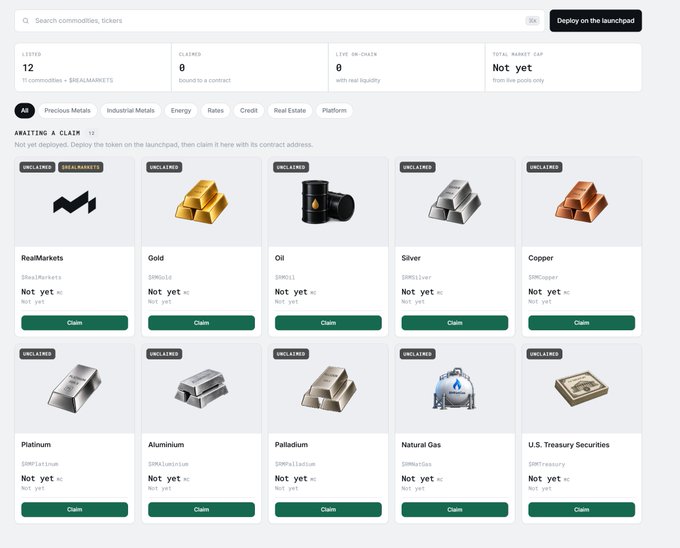Image resolution: width=680 pixels, height=548 pixels.
Task: Claim the Platinum token
Action: (75, 509)
